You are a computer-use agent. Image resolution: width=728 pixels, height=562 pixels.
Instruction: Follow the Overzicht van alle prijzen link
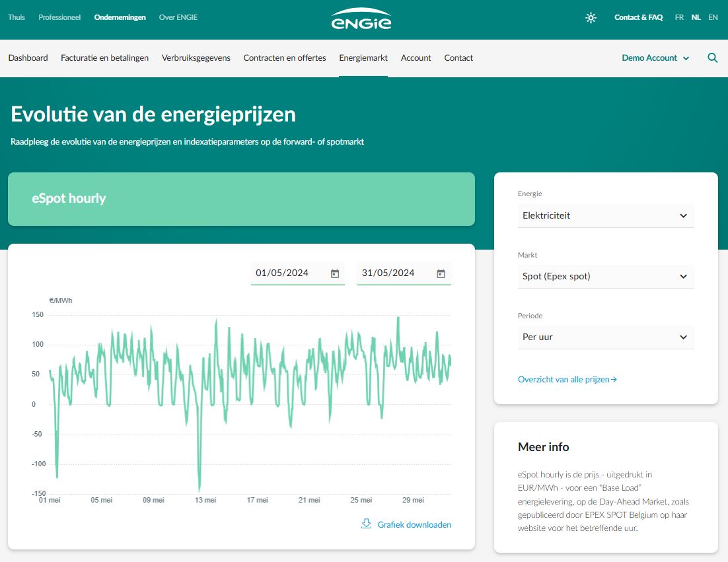(x=567, y=380)
